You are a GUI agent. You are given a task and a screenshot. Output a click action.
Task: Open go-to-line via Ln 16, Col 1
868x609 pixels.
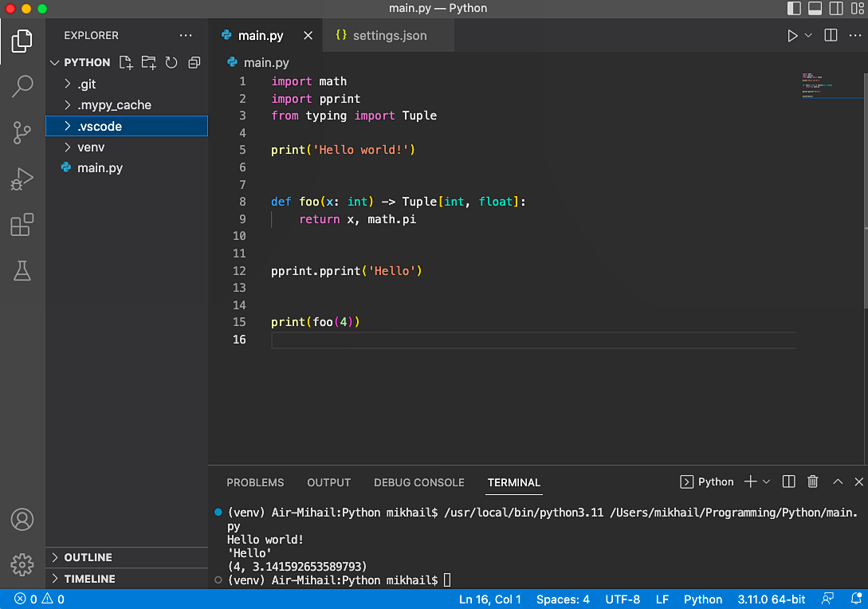pyautogui.click(x=489, y=599)
